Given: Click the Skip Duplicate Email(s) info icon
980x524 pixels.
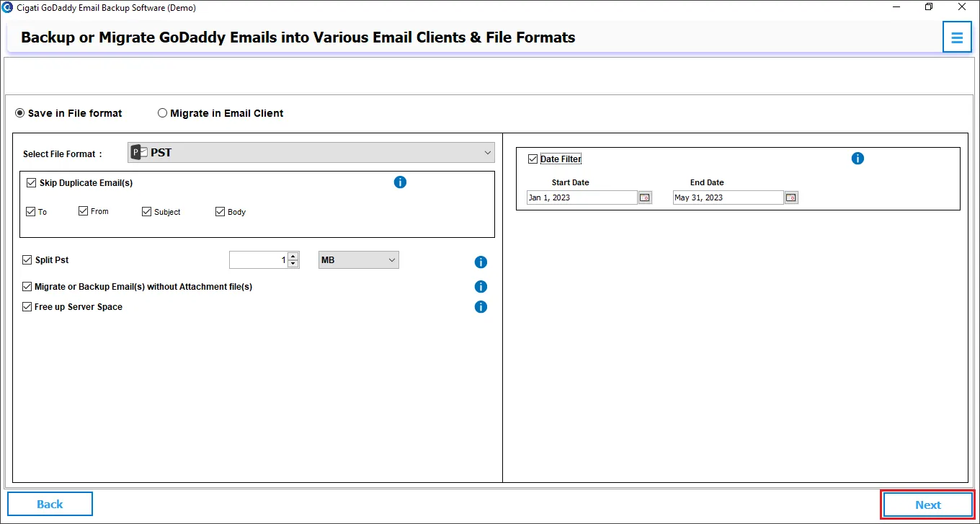Looking at the screenshot, I should click(x=401, y=182).
